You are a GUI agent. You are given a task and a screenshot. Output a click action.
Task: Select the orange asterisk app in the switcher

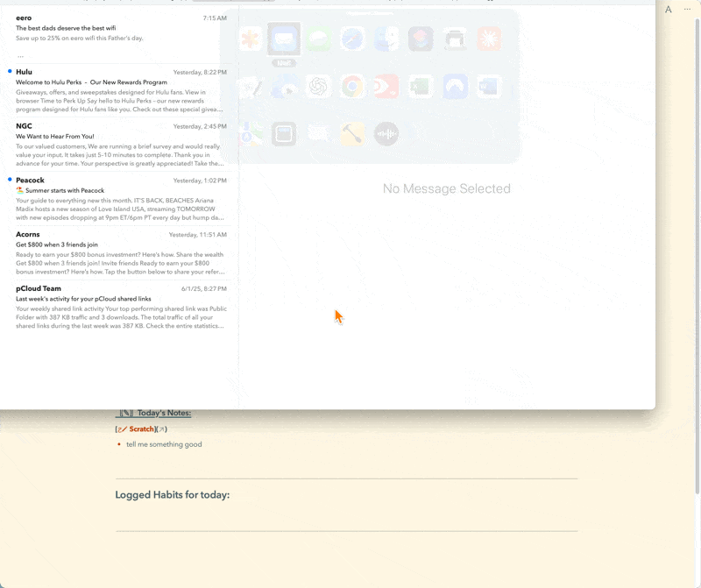pos(250,39)
